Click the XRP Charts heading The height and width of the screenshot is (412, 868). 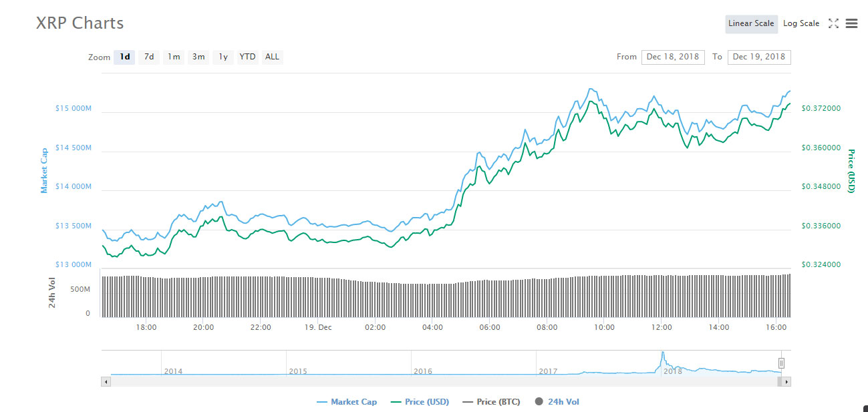(x=80, y=23)
